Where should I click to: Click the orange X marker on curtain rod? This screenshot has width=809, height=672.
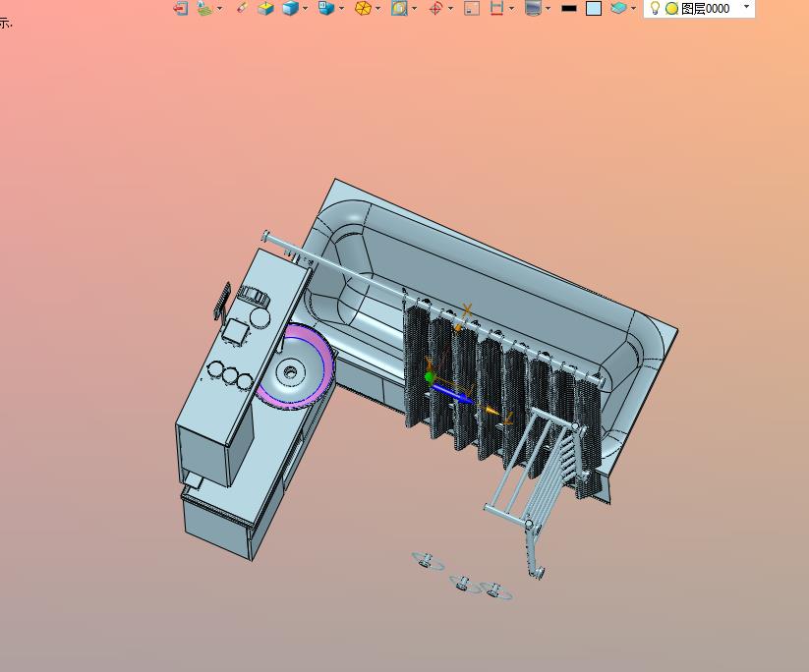point(468,309)
